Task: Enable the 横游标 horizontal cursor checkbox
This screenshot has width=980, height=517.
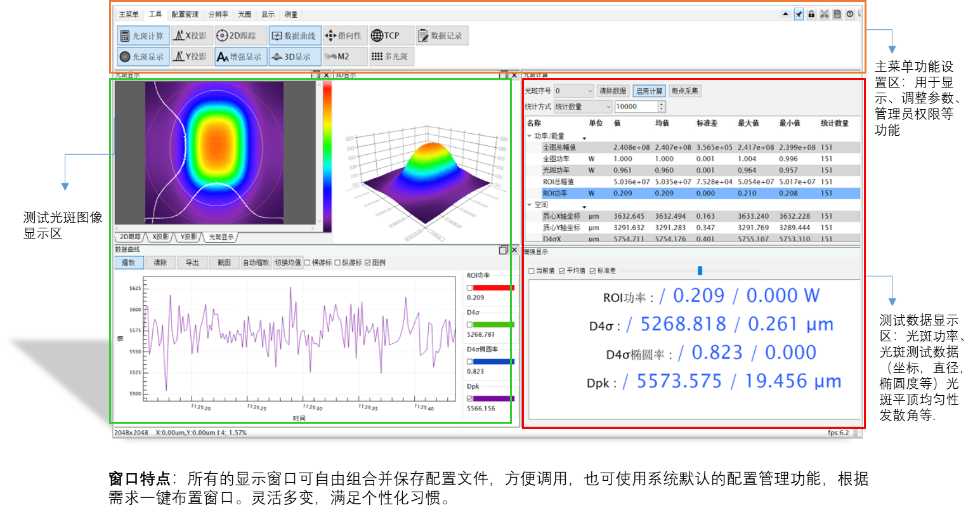Action: [308, 263]
